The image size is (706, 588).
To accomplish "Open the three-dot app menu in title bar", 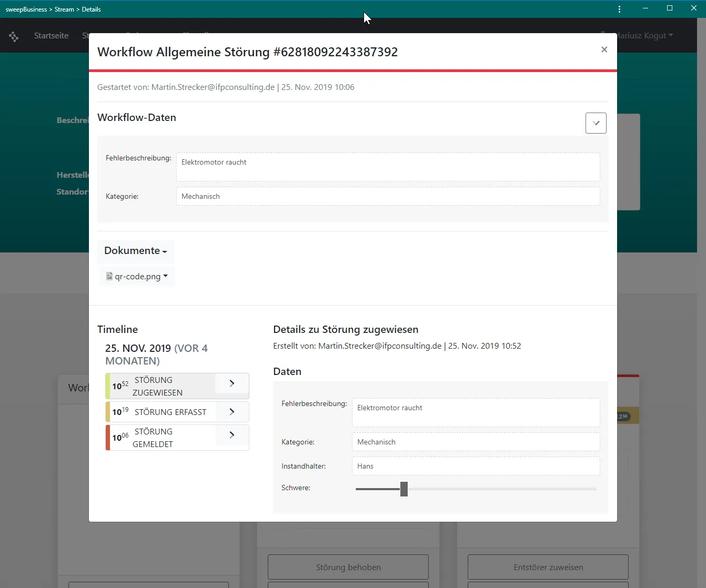I will (x=619, y=9).
